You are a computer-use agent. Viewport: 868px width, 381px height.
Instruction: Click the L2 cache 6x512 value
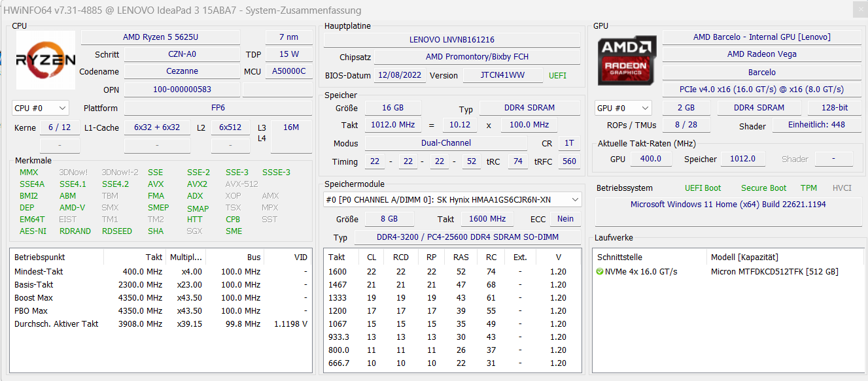click(x=230, y=127)
